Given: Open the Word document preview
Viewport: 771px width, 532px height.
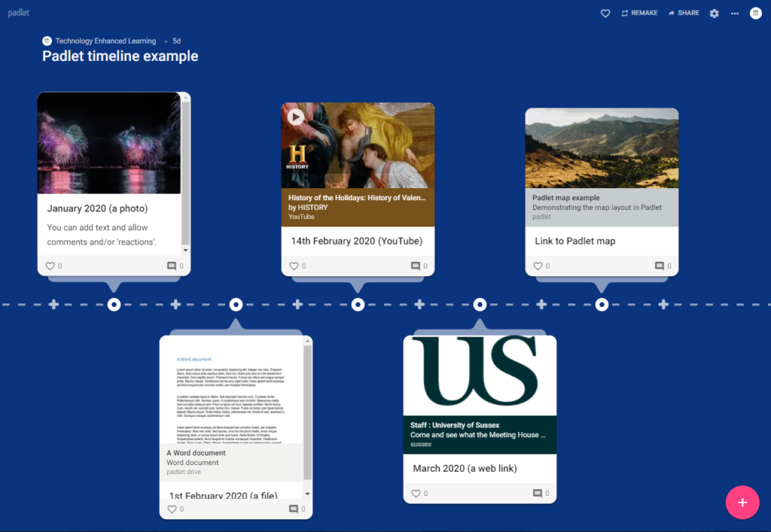Looking at the screenshot, I should point(231,390).
